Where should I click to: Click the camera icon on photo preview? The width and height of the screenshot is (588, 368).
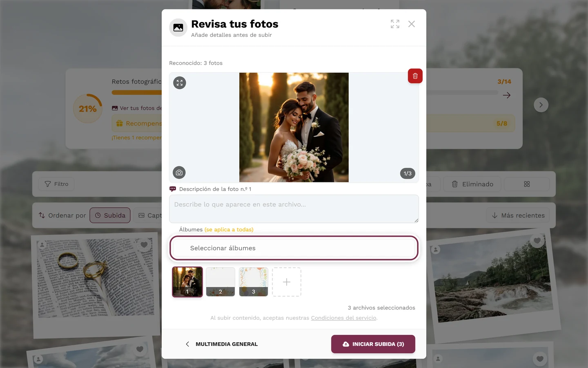click(179, 173)
